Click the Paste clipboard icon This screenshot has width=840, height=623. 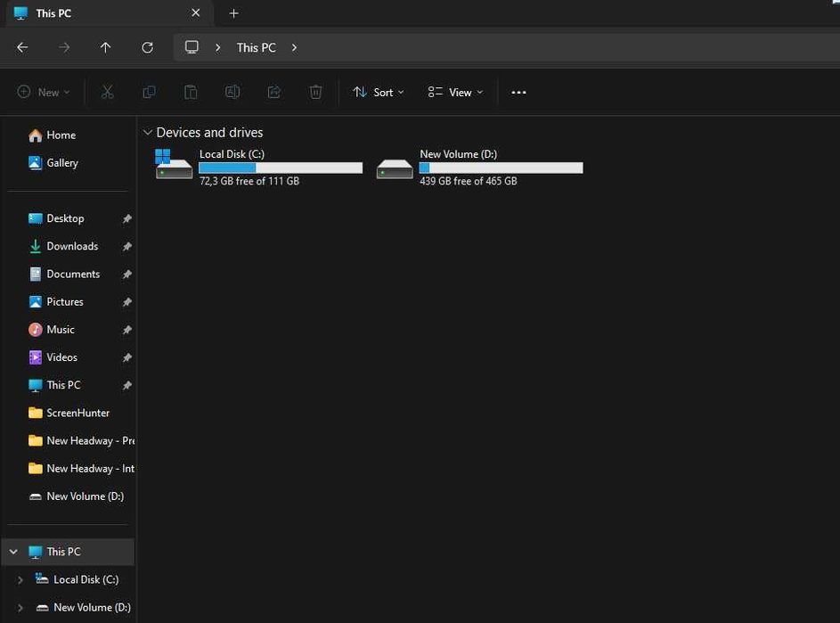pyautogui.click(x=191, y=92)
